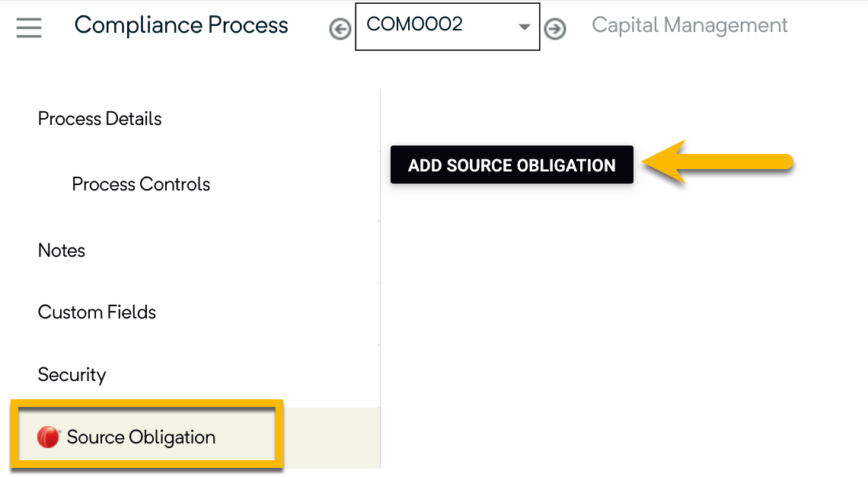Select the Source Obligation tab

[141, 437]
